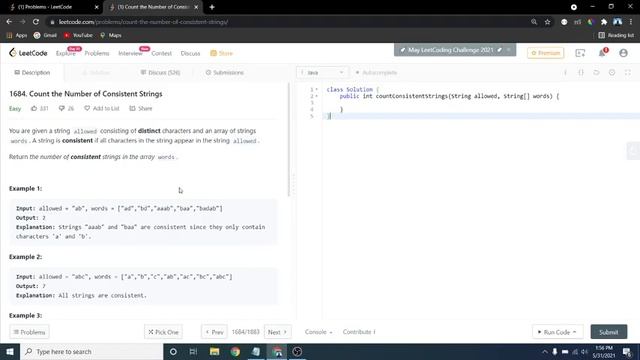Open the Interview nav item

130,53
